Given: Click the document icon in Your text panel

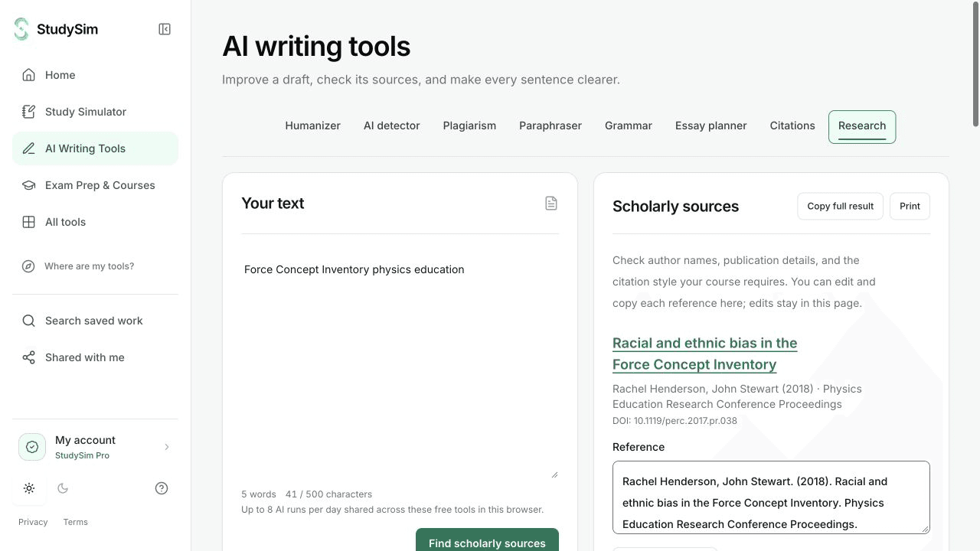Looking at the screenshot, I should (551, 203).
